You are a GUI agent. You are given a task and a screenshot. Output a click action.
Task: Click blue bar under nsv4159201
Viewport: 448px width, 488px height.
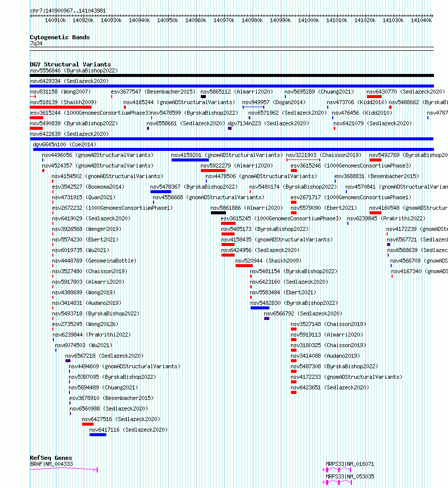pyautogui.click(x=190, y=160)
